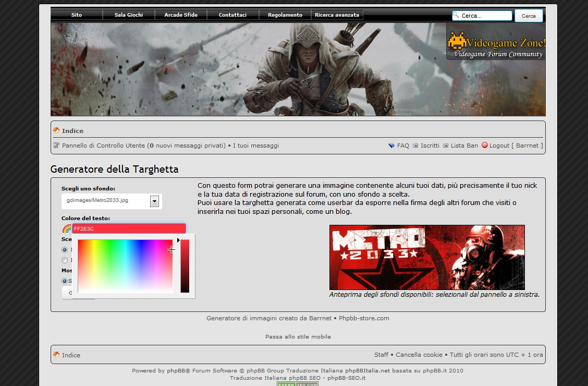This screenshot has width=588, height=386.
Task: Click the Indice home icon in breadcrumb bar
Action: point(56,130)
